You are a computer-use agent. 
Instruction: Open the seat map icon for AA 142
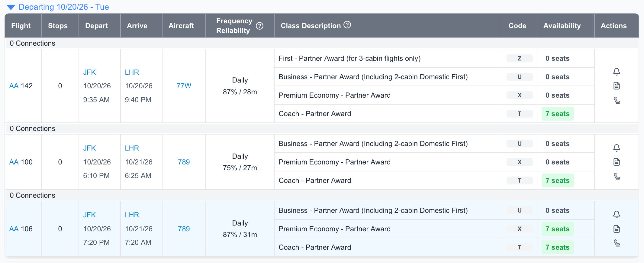point(617,100)
